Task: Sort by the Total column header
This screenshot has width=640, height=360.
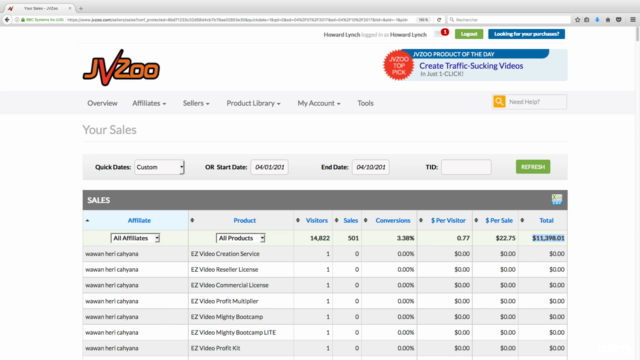Action: 546,220
